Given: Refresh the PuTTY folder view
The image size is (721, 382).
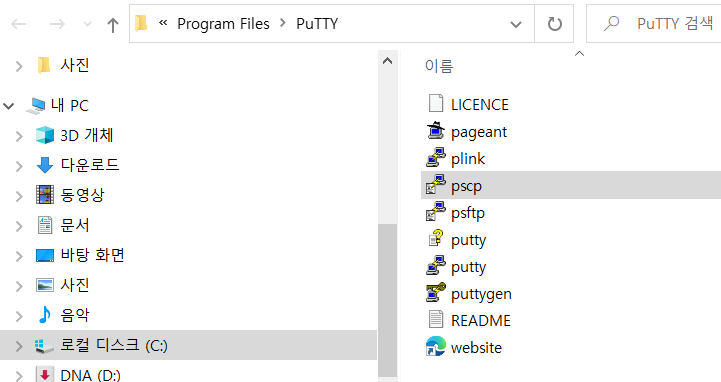Looking at the screenshot, I should pyautogui.click(x=554, y=23).
